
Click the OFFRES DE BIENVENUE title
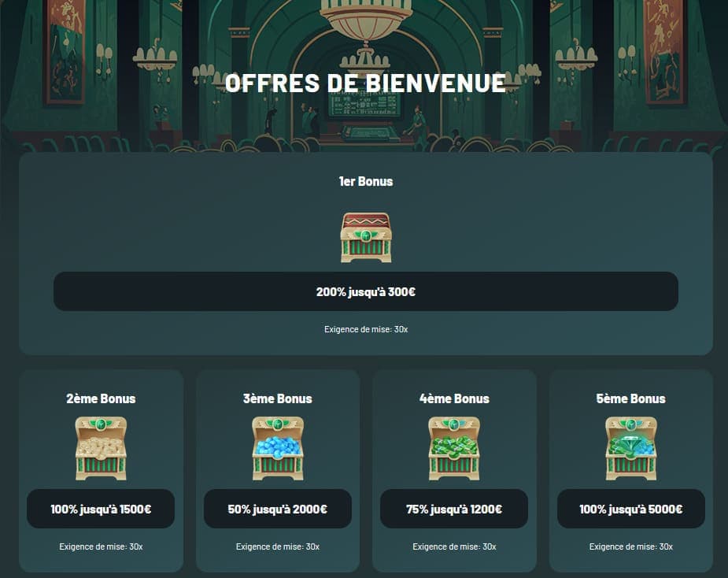coord(364,83)
